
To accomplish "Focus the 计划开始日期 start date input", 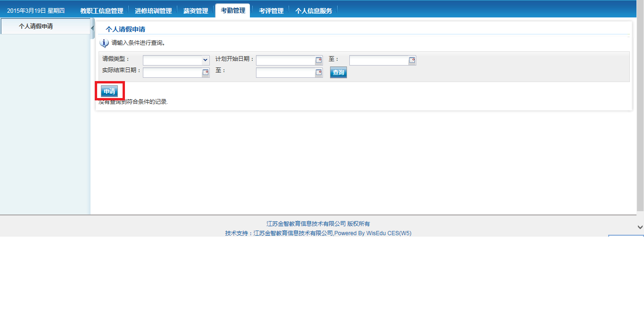I will 286,60.
